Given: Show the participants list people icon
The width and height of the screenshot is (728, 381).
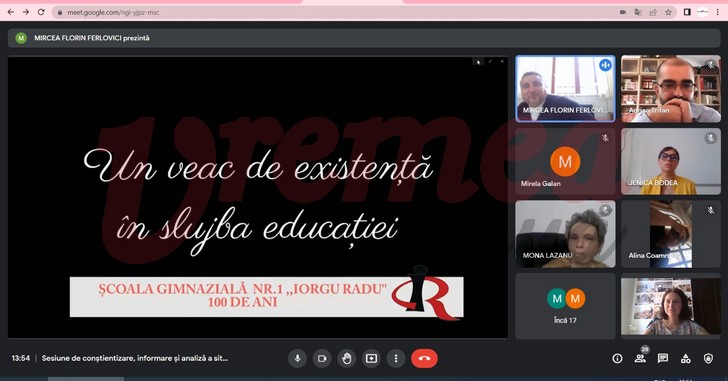Looking at the screenshot, I should tap(640, 358).
